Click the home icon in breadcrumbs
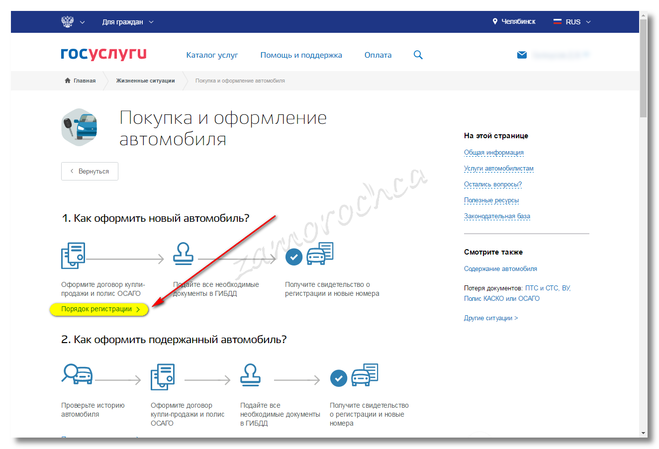This screenshot has height=449, width=659. coord(67,80)
